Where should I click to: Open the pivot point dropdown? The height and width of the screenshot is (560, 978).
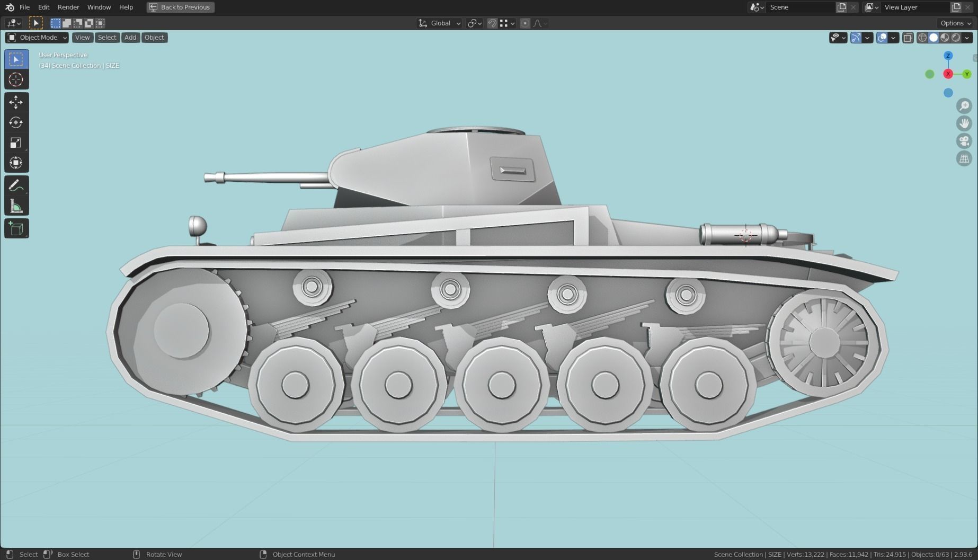pyautogui.click(x=474, y=23)
